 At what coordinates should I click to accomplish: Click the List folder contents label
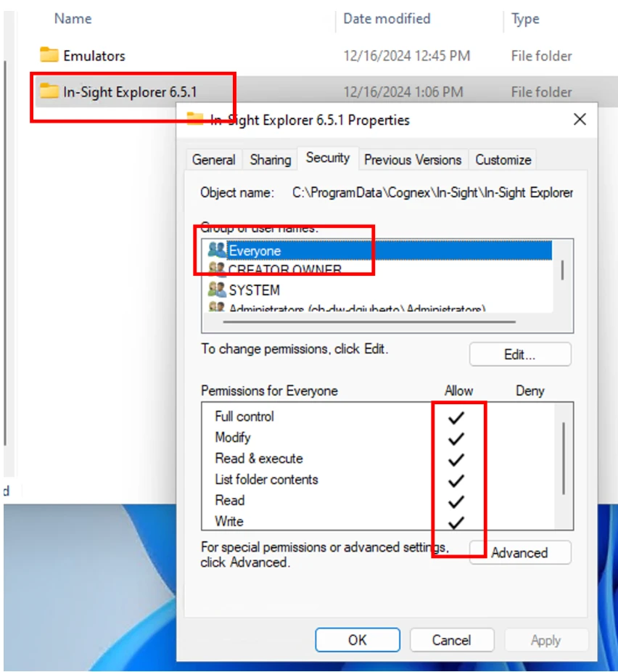266,479
